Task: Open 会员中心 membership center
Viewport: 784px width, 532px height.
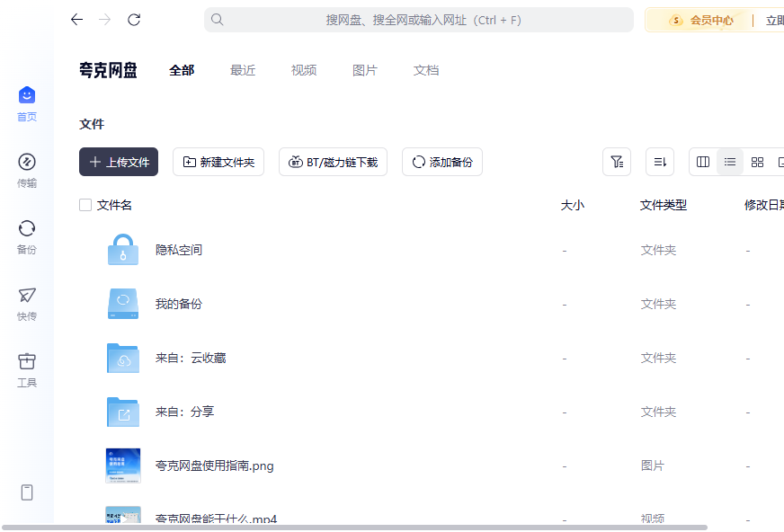Action: click(703, 21)
